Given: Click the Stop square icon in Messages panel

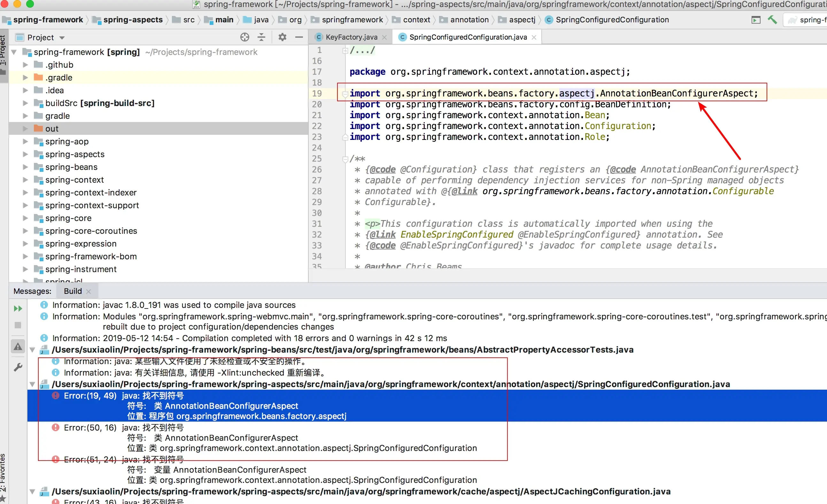Looking at the screenshot, I should pyautogui.click(x=18, y=325).
